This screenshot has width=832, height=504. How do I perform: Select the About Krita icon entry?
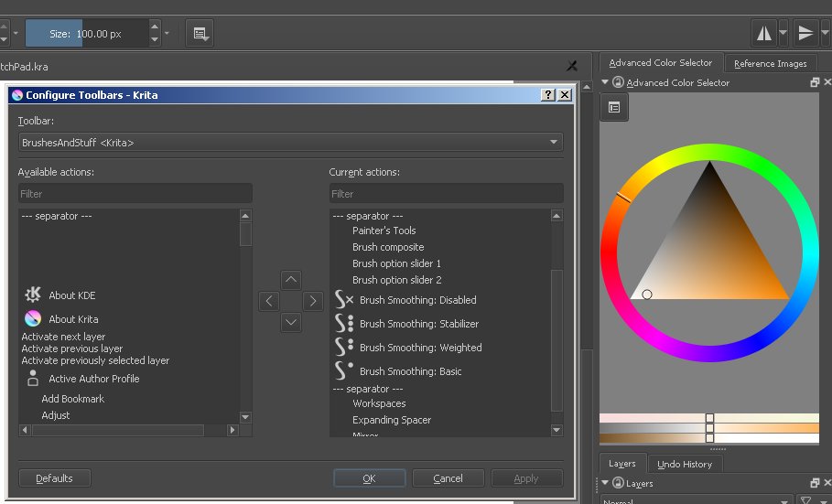point(33,319)
